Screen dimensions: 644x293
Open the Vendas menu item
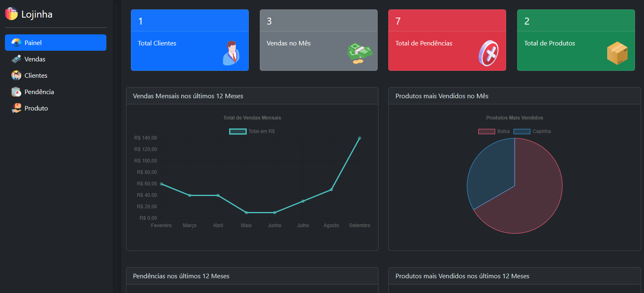35,59
